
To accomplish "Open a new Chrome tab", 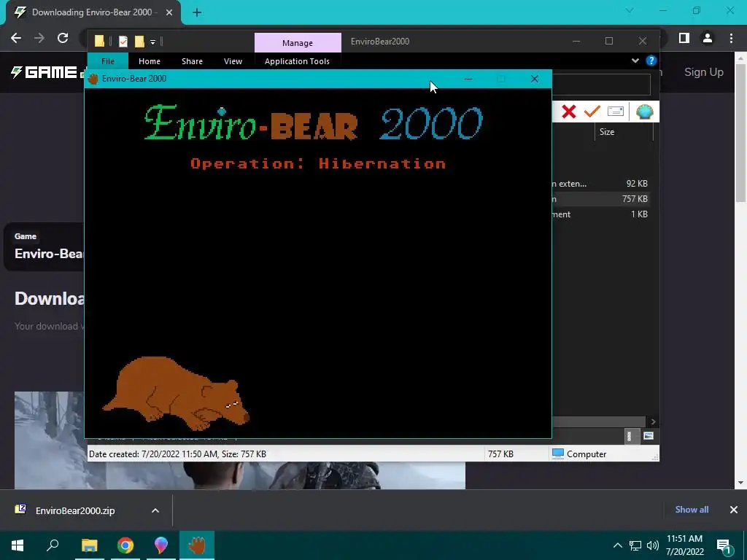I will tap(197, 13).
